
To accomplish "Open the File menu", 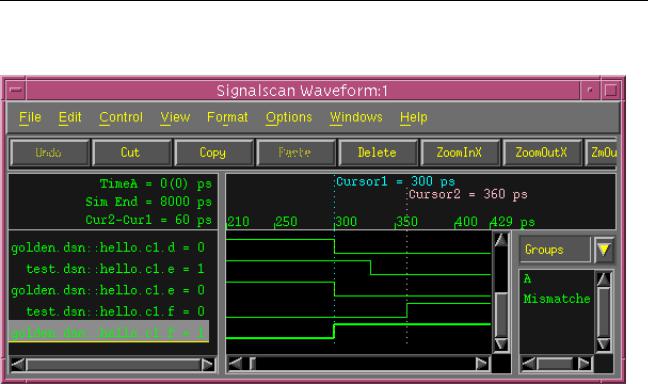I will (30, 118).
